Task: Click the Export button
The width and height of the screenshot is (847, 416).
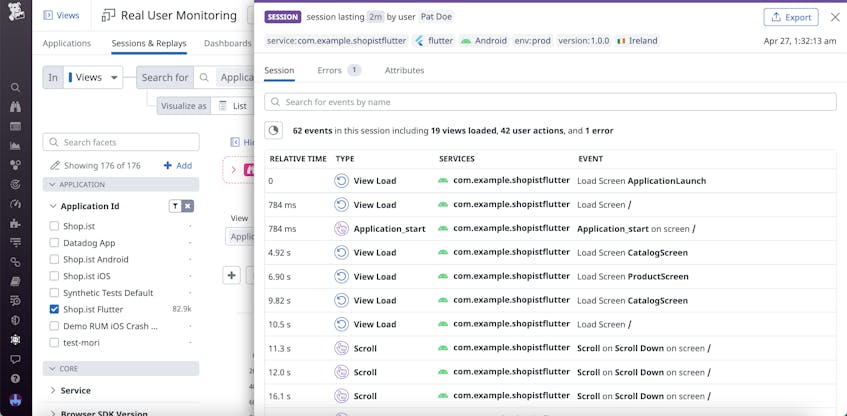Action: tap(791, 17)
